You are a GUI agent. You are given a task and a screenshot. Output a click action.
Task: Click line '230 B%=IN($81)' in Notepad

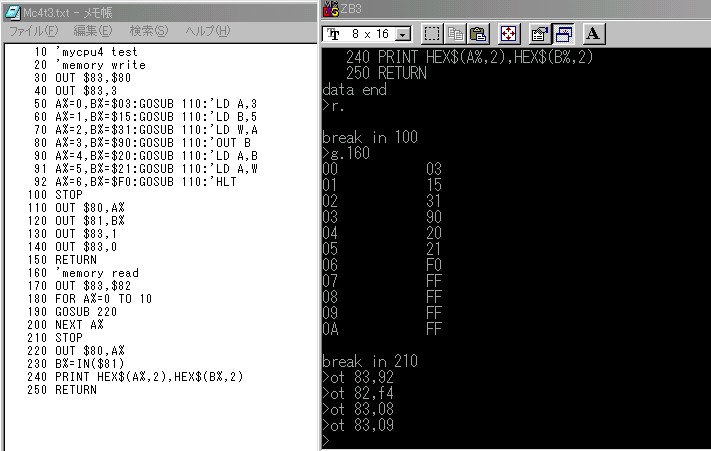(x=75, y=364)
